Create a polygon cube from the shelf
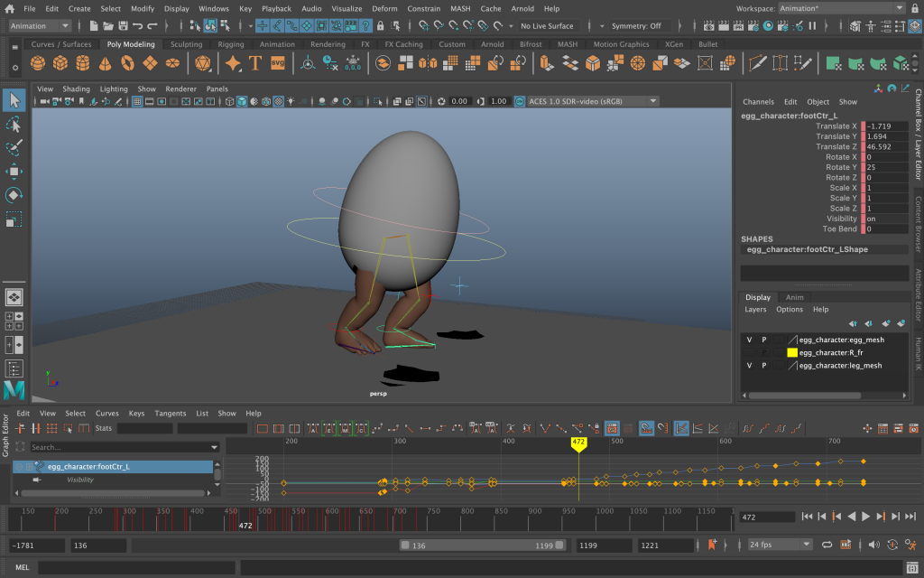This screenshot has height=578, width=924. point(60,63)
